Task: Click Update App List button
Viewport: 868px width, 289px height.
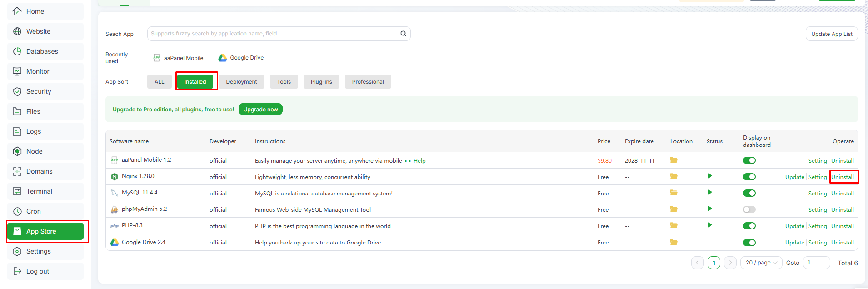Action: [x=831, y=34]
